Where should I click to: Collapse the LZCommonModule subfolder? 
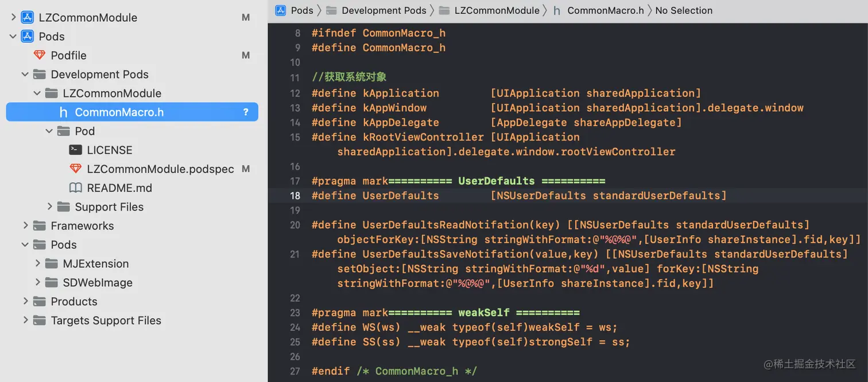(x=37, y=93)
